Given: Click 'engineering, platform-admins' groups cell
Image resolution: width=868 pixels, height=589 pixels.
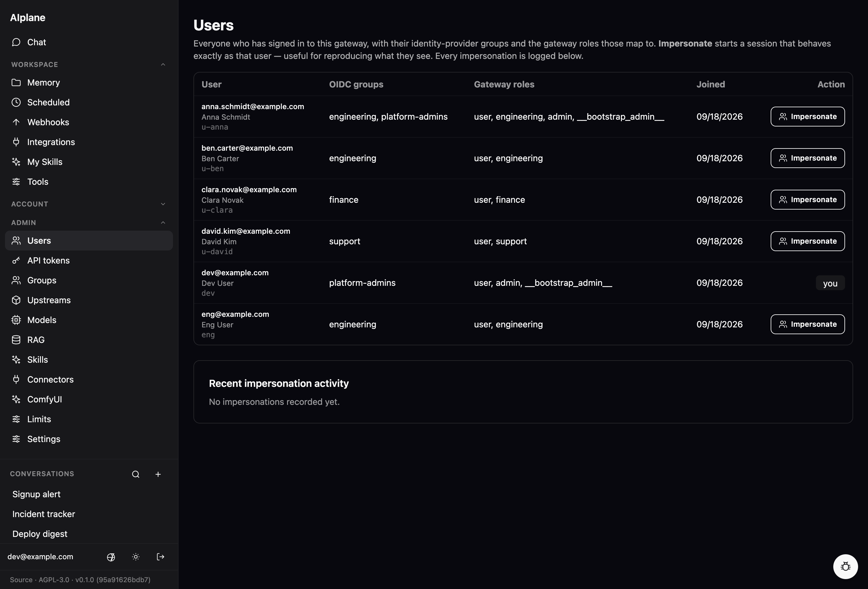Looking at the screenshot, I should click(x=388, y=117).
